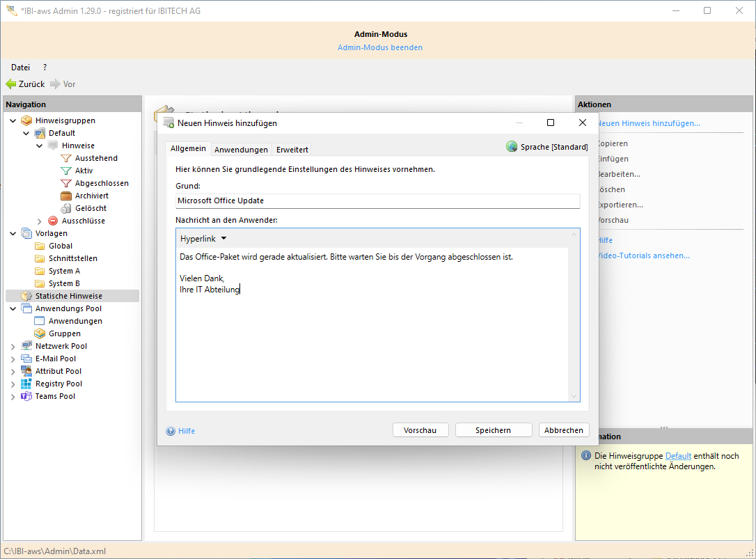
Task: Click the E-Mail Pool icon
Action: (26, 359)
